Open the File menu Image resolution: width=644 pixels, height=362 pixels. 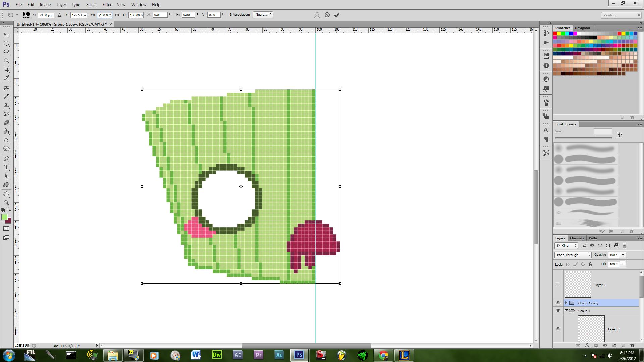pyautogui.click(x=19, y=5)
